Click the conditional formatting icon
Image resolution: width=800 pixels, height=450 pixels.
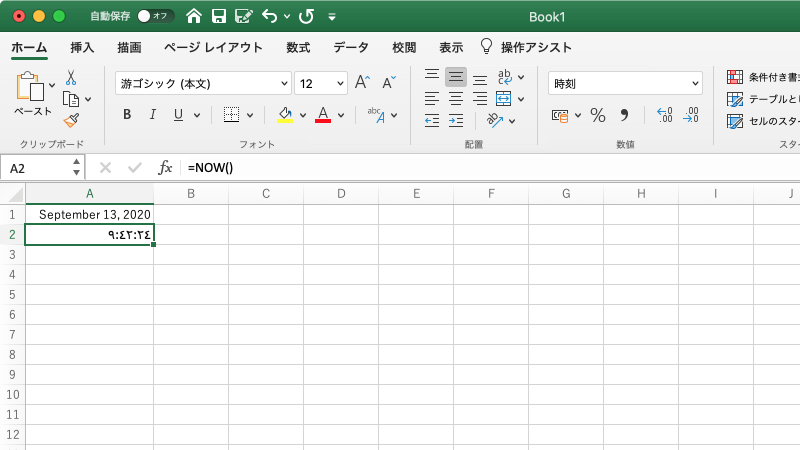click(735, 77)
